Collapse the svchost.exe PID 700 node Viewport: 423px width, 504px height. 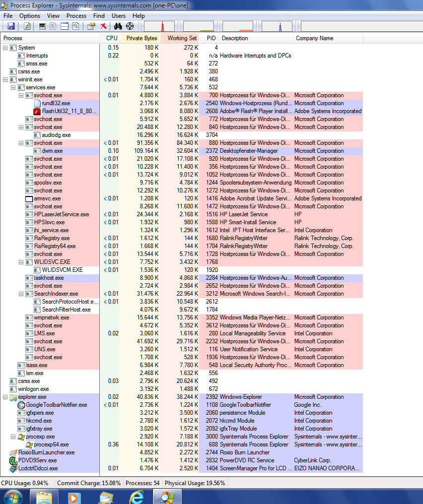(x=21, y=95)
